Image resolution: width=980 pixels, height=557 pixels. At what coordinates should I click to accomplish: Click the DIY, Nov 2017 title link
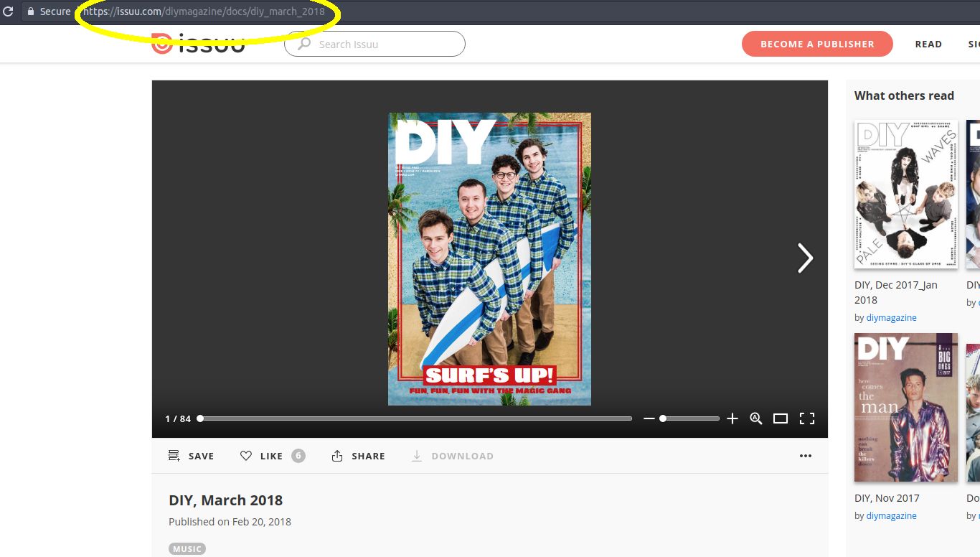[x=887, y=497]
